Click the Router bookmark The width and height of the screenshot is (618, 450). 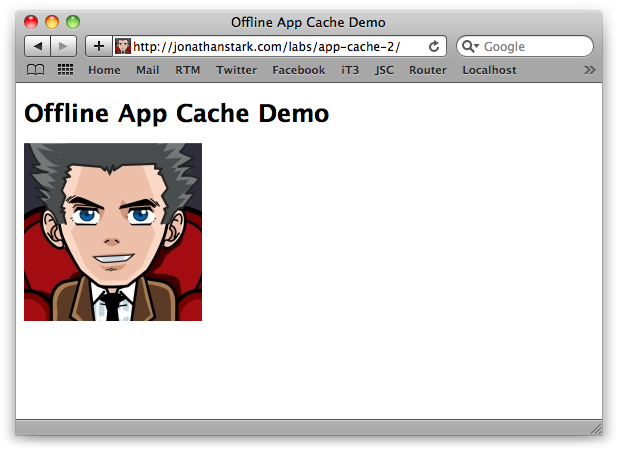(427, 70)
